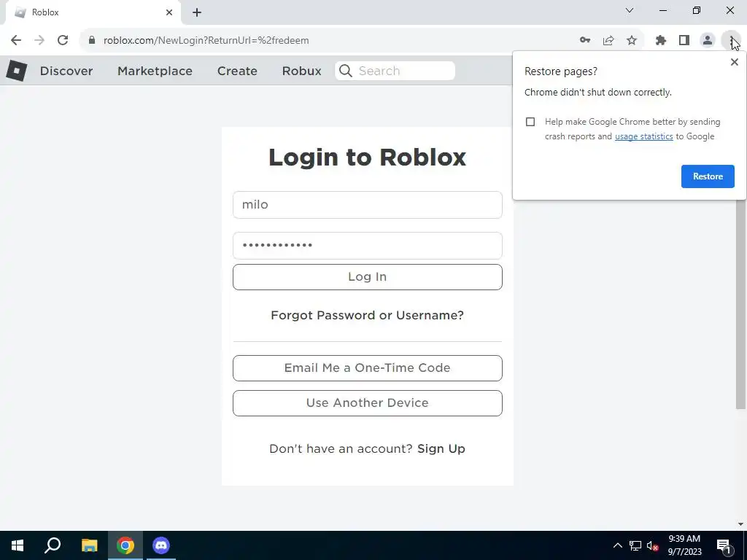
Task: Click the muted volume tray icon
Action: pos(652,545)
